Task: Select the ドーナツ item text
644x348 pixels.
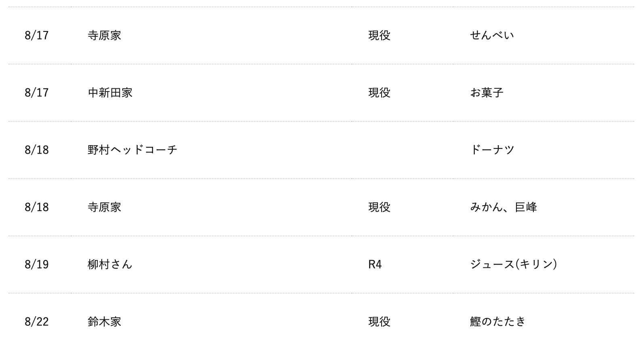Action: pyautogui.click(x=492, y=150)
